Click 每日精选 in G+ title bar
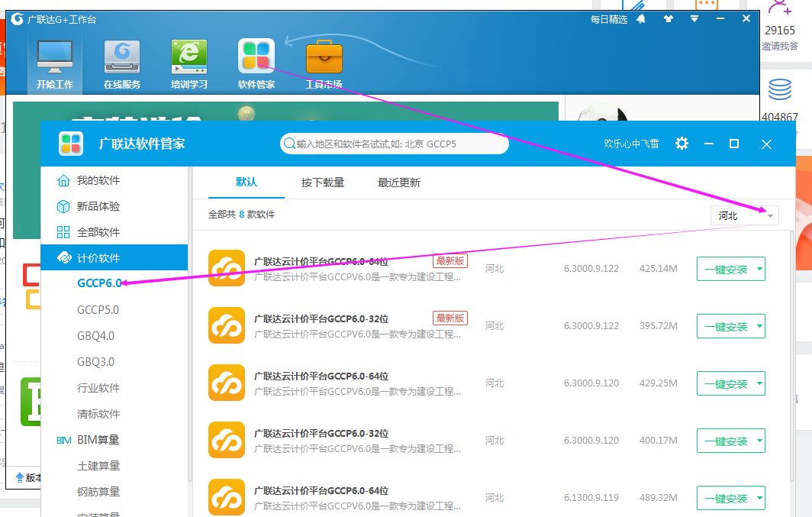 (608, 19)
